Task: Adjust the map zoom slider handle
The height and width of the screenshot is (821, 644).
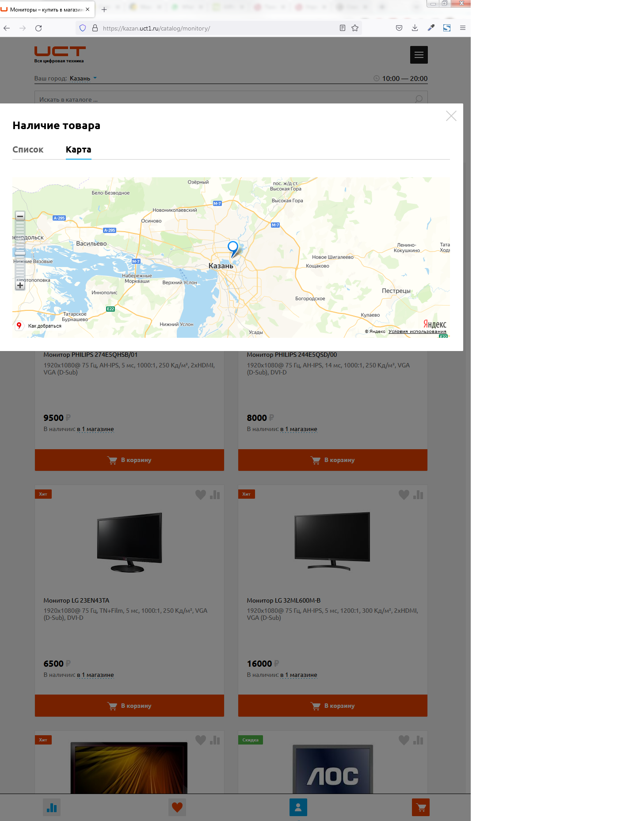Action: [20, 253]
